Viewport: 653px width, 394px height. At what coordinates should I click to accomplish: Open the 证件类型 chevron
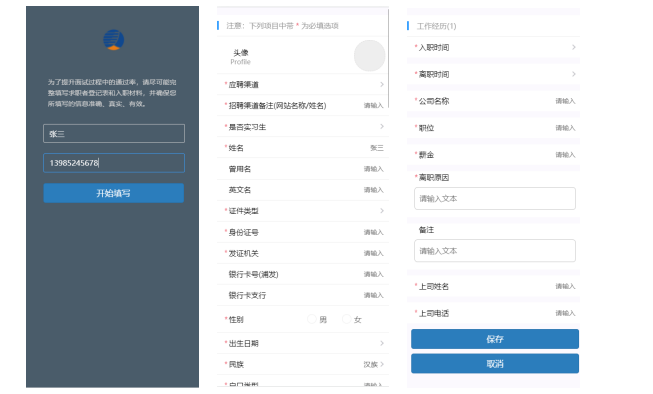381,211
